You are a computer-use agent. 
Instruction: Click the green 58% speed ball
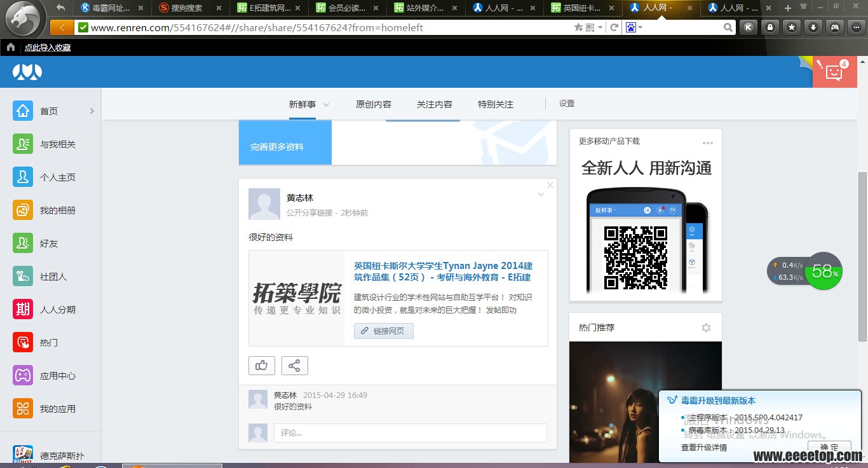tap(823, 272)
